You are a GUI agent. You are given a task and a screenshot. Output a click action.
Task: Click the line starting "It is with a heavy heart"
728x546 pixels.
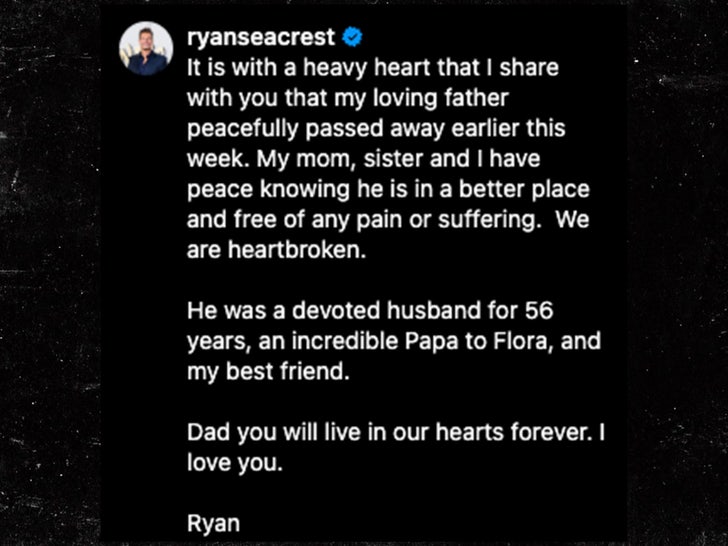(x=374, y=67)
